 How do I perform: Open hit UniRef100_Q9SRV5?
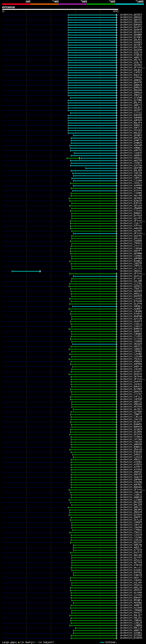(131, 30)
